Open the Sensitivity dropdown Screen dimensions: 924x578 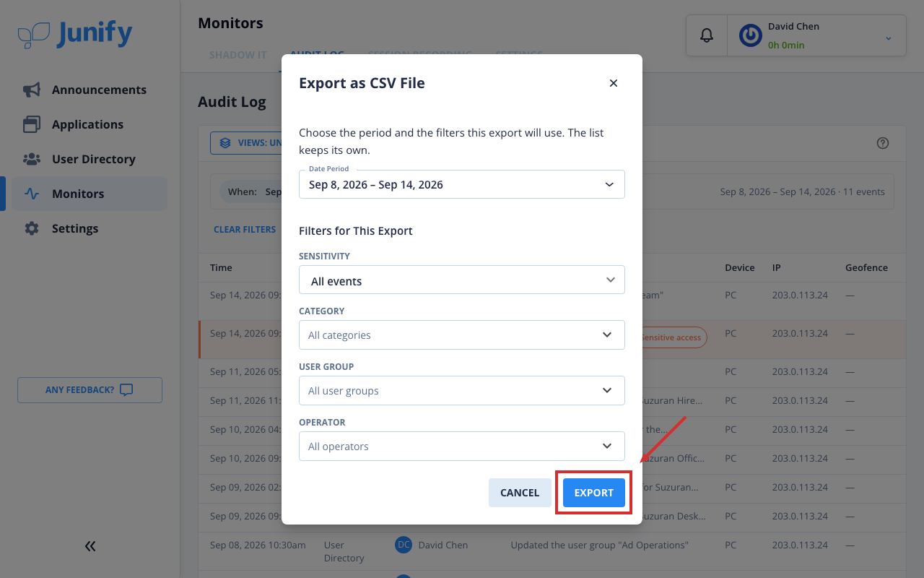click(x=462, y=280)
